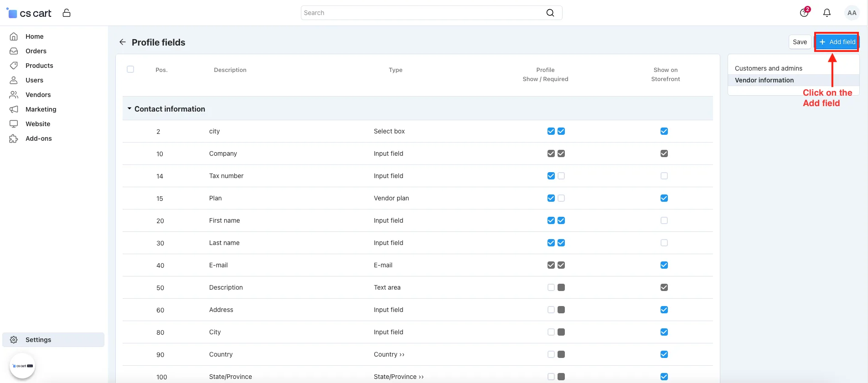Click the Settings gear icon
868x383 pixels.
pyautogui.click(x=14, y=340)
